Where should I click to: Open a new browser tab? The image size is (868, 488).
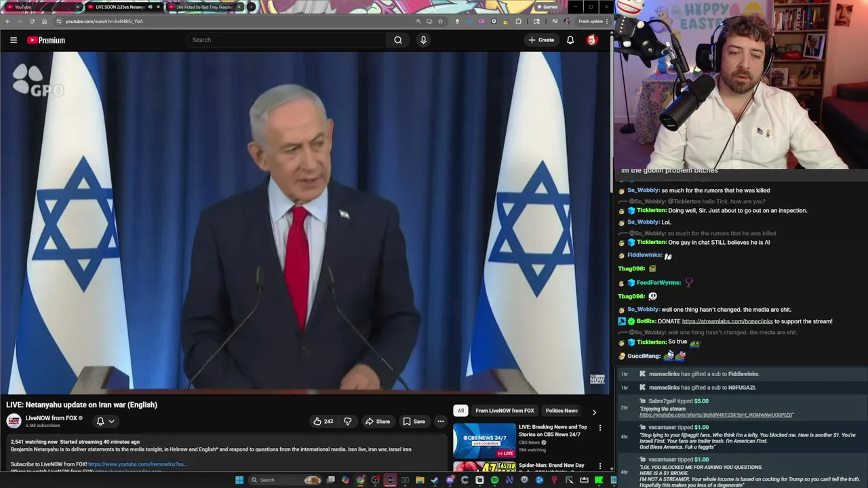(x=251, y=7)
